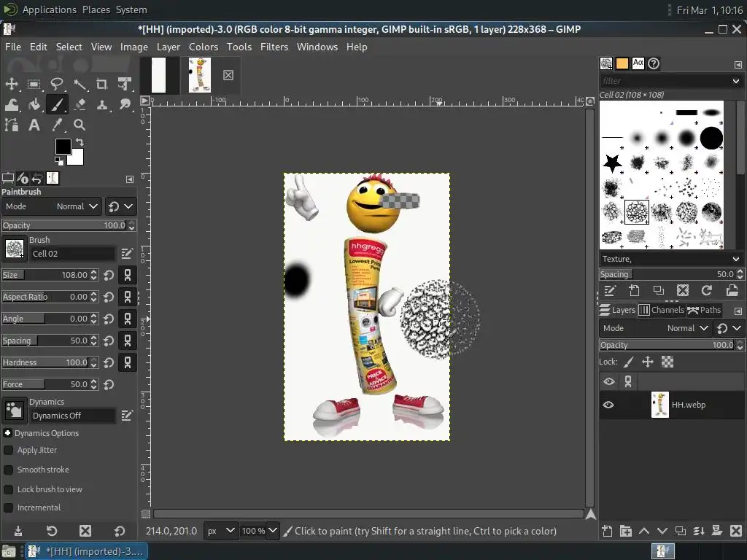Screen dimensions: 747x560
Task: Open the tool options panel menu arrow
Action: coord(130,179)
